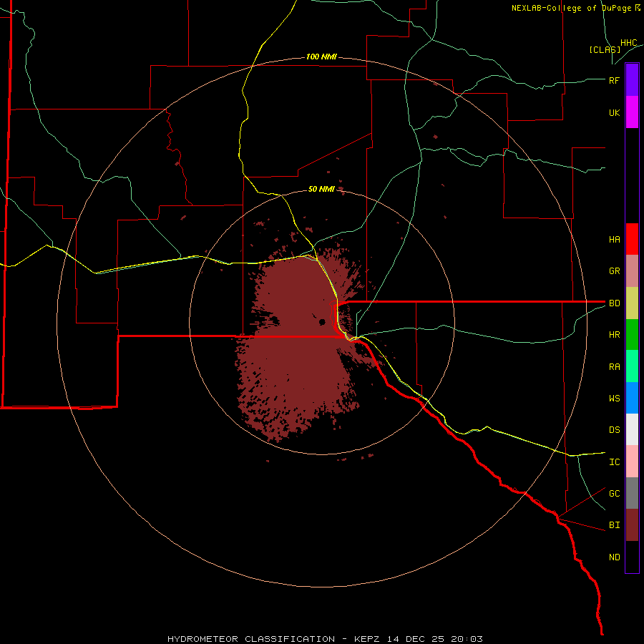Click the GC legend label
The image size is (644, 644).
pos(614,494)
